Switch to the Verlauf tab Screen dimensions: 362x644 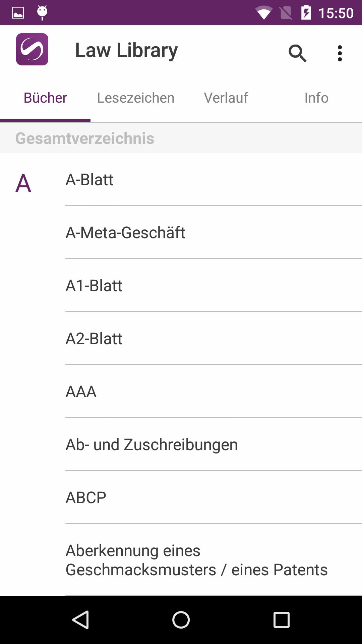(226, 98)
